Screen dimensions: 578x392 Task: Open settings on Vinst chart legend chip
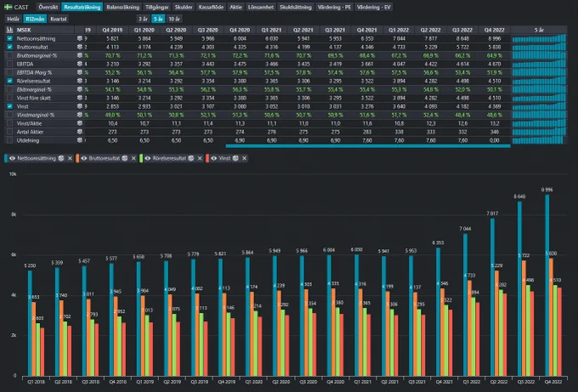coord(235,158)
